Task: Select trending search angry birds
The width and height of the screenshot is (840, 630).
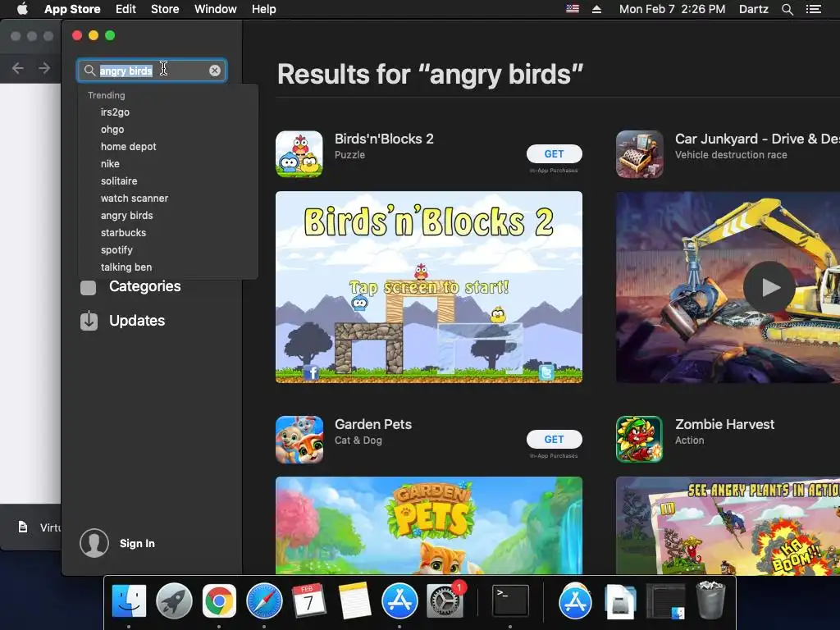Action: [127, 215]
